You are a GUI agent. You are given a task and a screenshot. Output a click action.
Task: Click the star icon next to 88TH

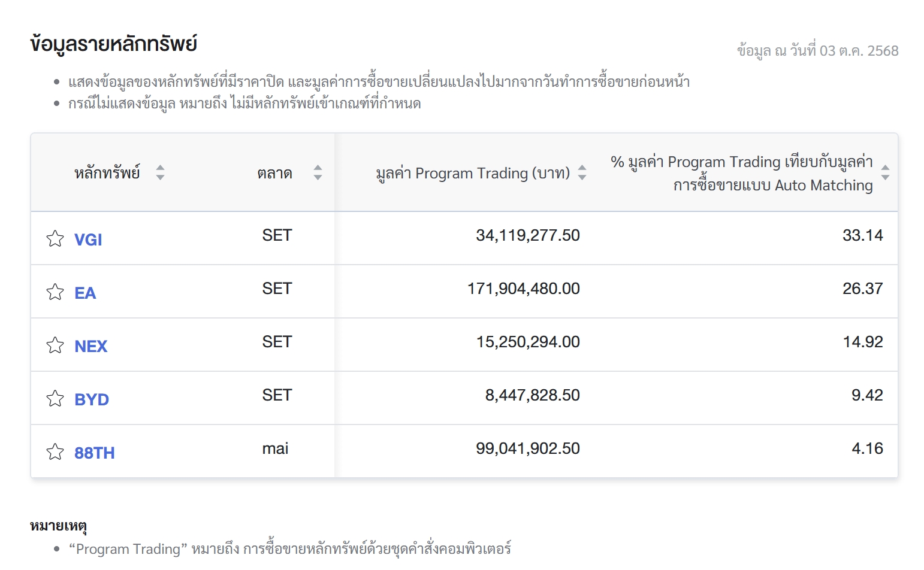tap(55, 451)
